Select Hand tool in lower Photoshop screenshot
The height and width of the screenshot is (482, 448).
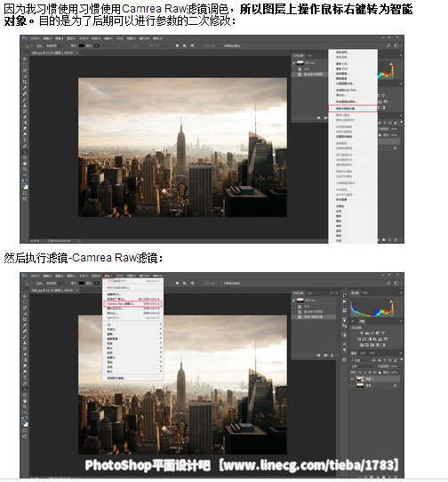coord(25,400)
